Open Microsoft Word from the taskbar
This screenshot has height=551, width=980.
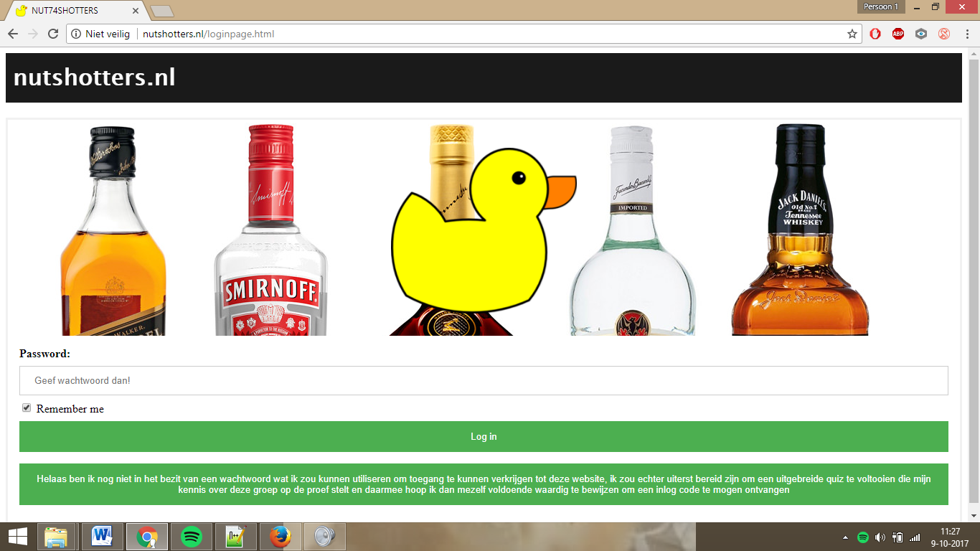pyautogui.click(x=103, y=537)
